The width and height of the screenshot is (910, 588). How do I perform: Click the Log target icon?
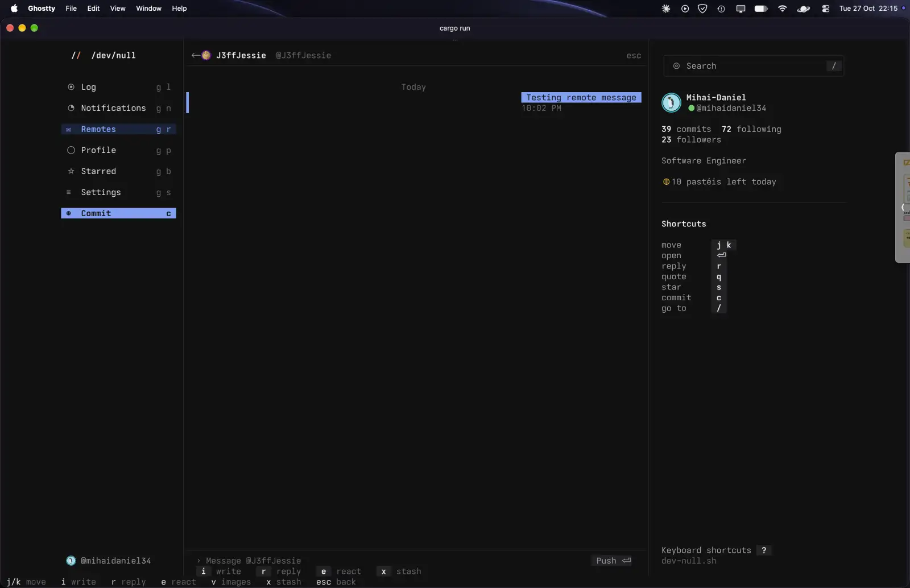71,87
